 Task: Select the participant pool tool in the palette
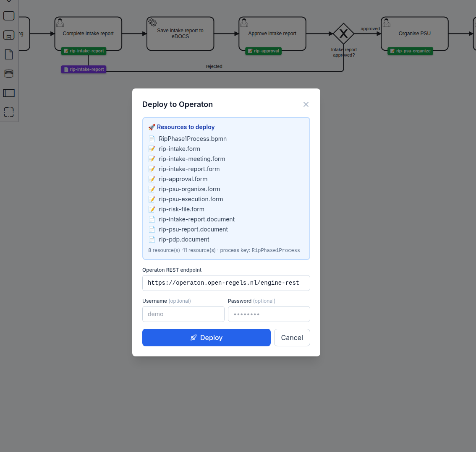(8, 93)
